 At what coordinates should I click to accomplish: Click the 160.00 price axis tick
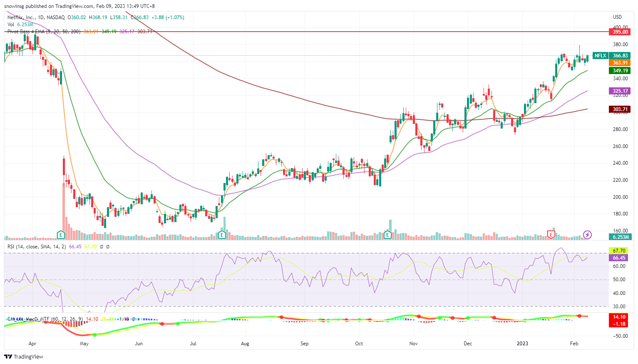pyautogui.click(x=620, y=231)
